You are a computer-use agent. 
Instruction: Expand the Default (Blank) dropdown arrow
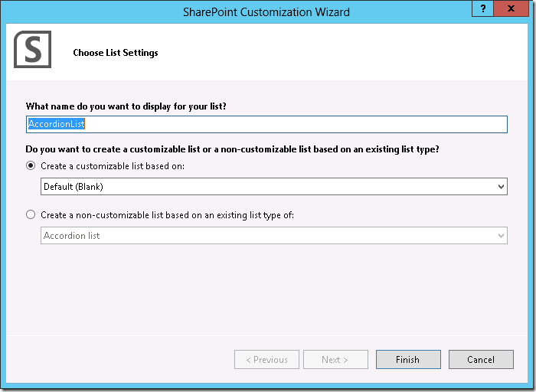tap(501, 186)
